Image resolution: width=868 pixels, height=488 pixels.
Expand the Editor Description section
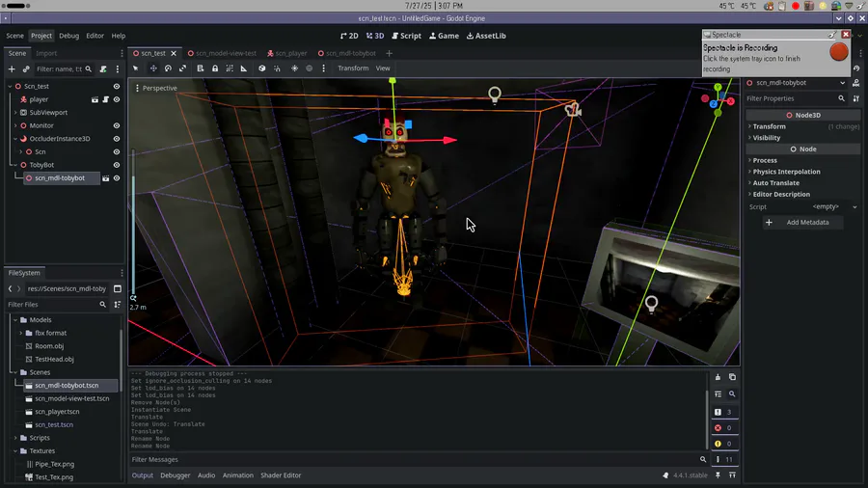(781, 194)
